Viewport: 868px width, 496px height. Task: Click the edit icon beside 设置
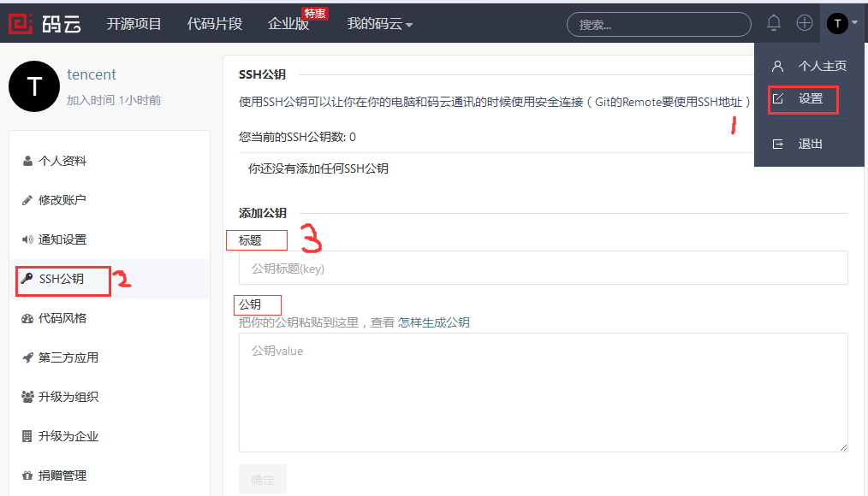778,99
